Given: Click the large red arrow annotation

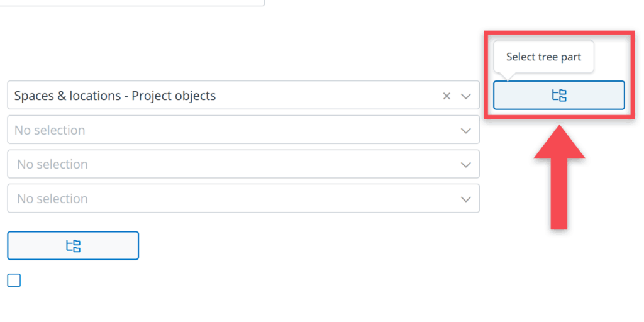Looking at the screenshot, I should [x=559, y=182].
